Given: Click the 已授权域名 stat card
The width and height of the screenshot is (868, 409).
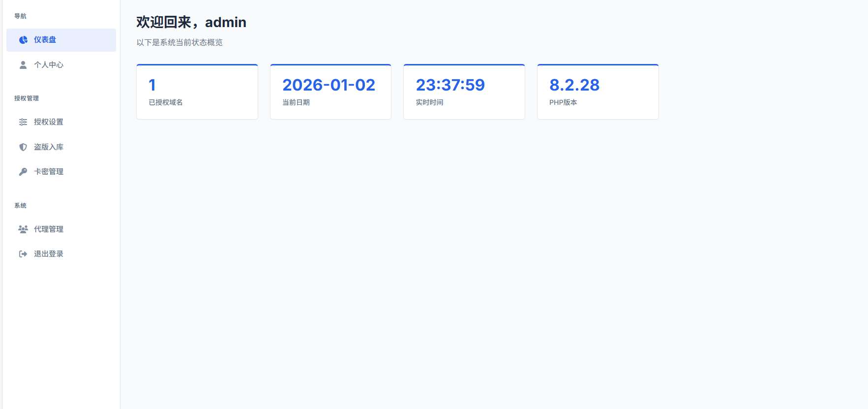Looking at the screenshot, I should [197, 92].
